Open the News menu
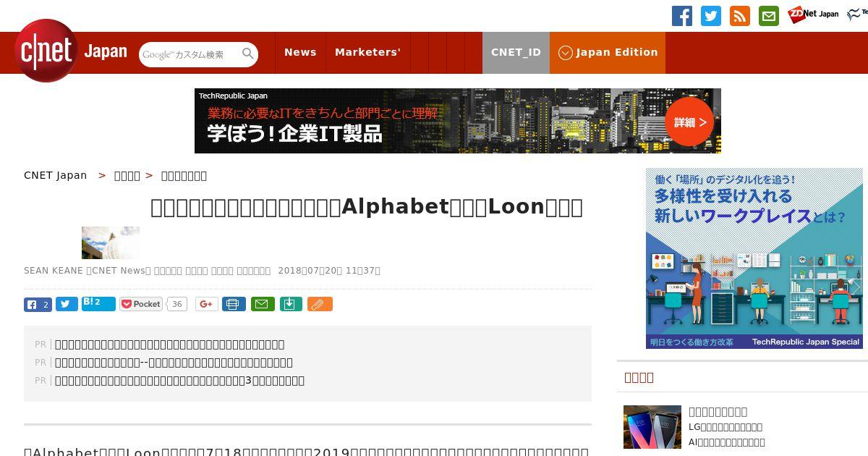 pyautogui.click(x=300, y=52)
